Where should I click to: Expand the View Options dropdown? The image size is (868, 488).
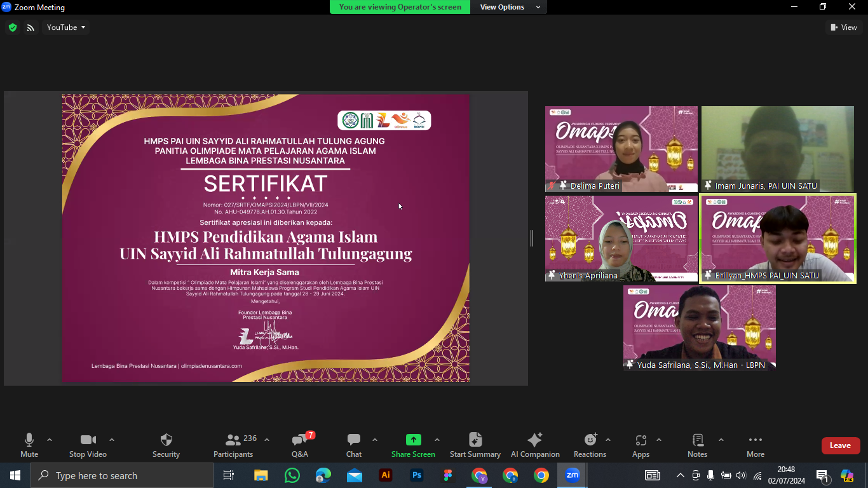(510, 7)
